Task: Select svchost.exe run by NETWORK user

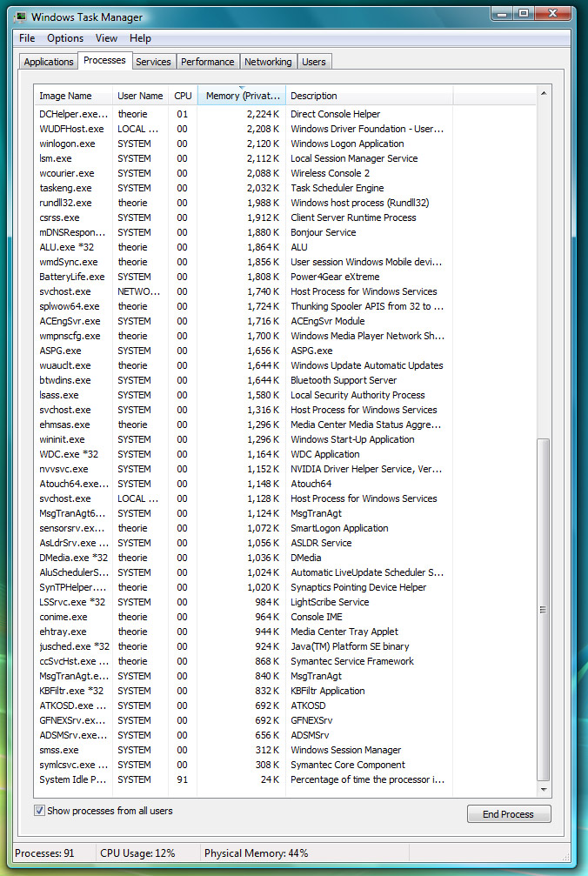Action: point(244,291)
